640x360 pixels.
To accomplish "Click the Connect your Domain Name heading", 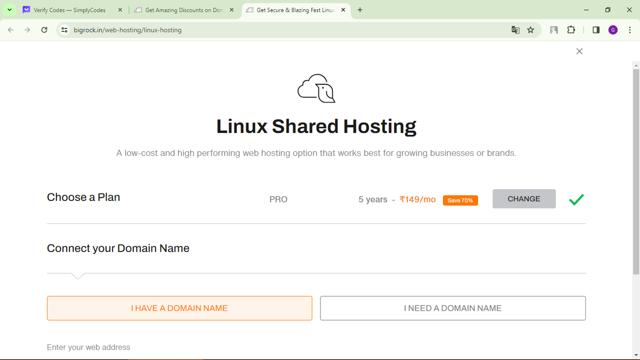I will 118,248.
